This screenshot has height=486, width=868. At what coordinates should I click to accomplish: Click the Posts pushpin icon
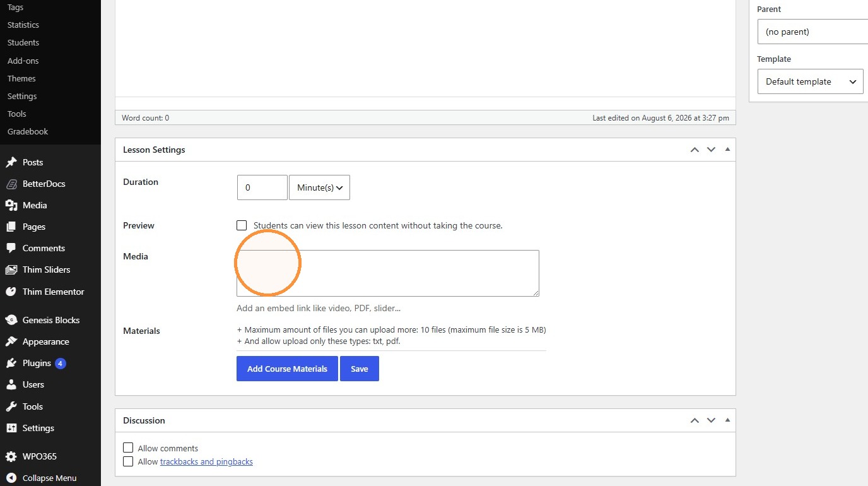11,162
